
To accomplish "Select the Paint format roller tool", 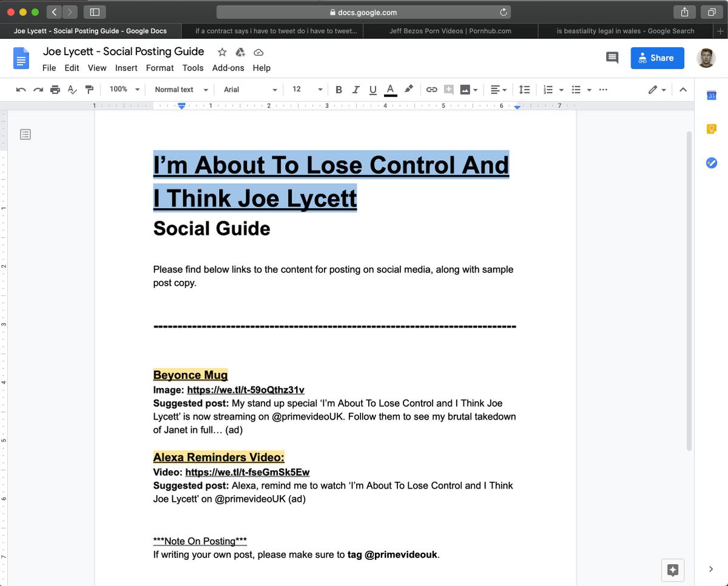I will click(x=90, y=90).
